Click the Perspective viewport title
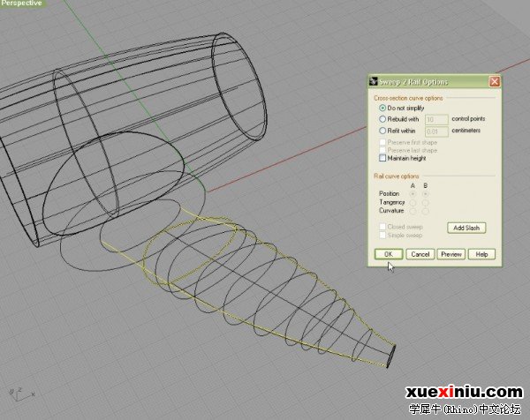 pyautogui.click(x=22, y=4)
